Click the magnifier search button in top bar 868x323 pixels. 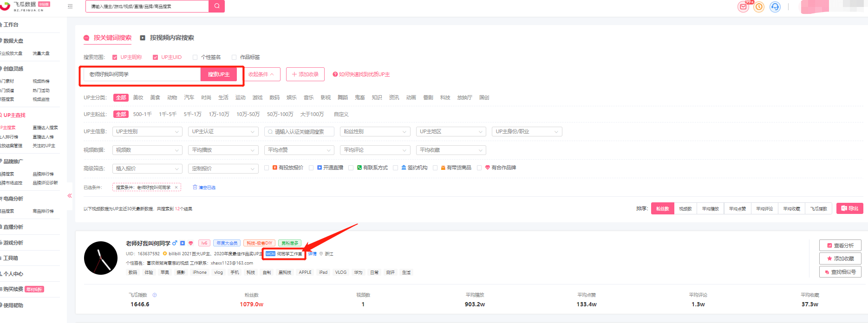click(217, 6)
